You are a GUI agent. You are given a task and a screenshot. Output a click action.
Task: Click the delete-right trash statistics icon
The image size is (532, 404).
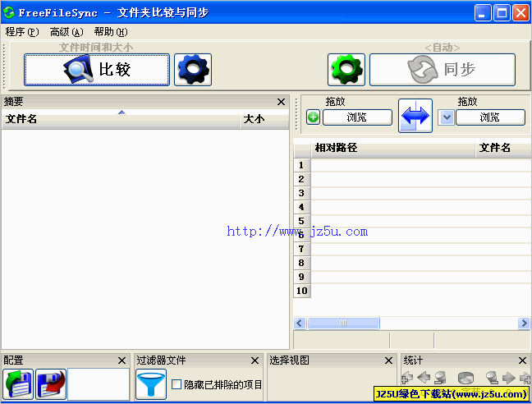(x=492, y=378)
